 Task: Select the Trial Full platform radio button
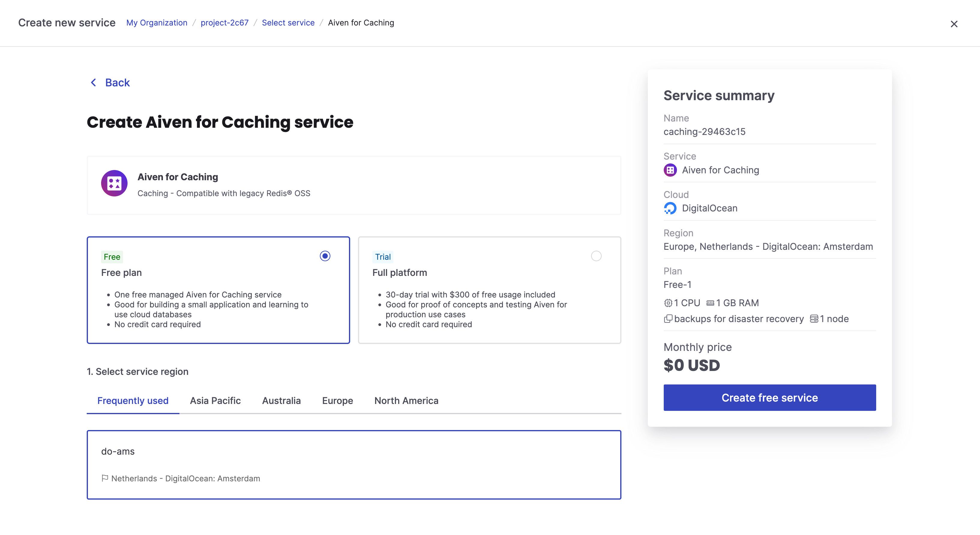(x=596, y=256)
